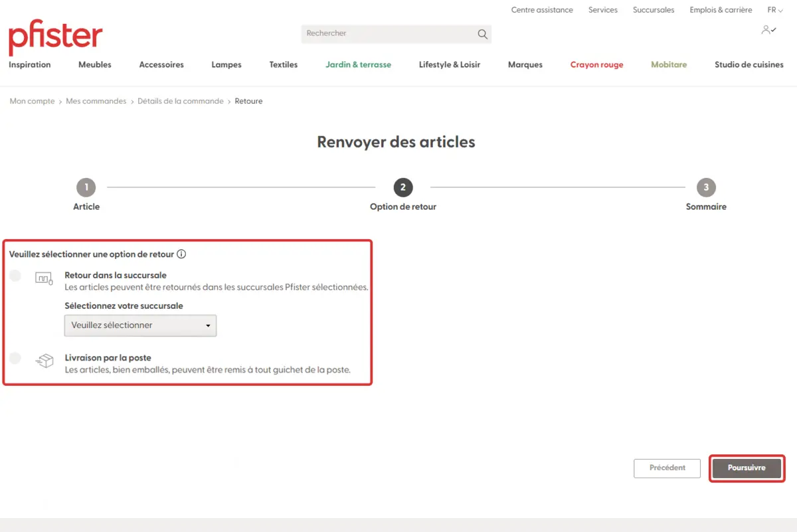Click the info icon beside return option heading
The image size is (797, 532).
tap(181, 254)
